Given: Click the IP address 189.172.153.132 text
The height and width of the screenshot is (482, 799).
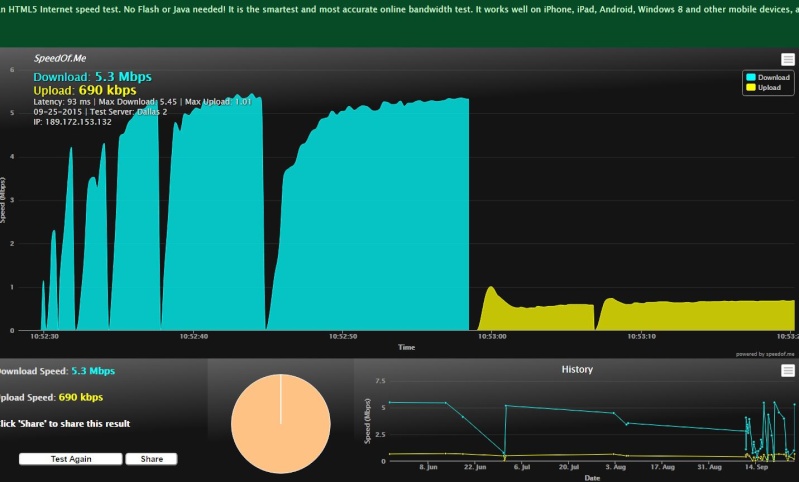Looking at the screenshot, I should [x=72, y=122].
